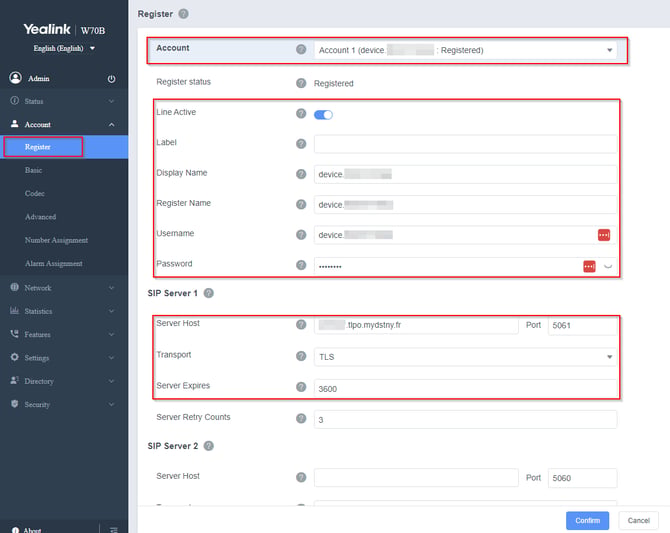Collapse sidebar using the menu icon at bottom
Viewport: 670px width, 533px height.
pos(114,530)
